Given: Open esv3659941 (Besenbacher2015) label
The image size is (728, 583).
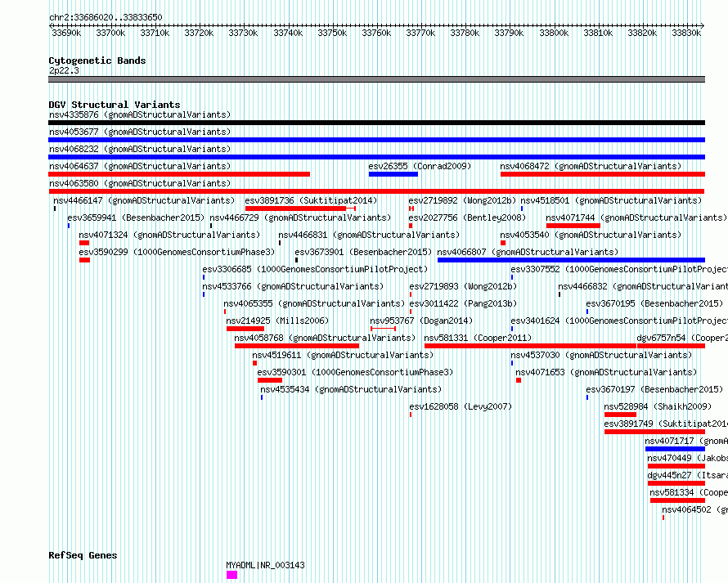Looking at the screenshot, I should coord(136,218).
